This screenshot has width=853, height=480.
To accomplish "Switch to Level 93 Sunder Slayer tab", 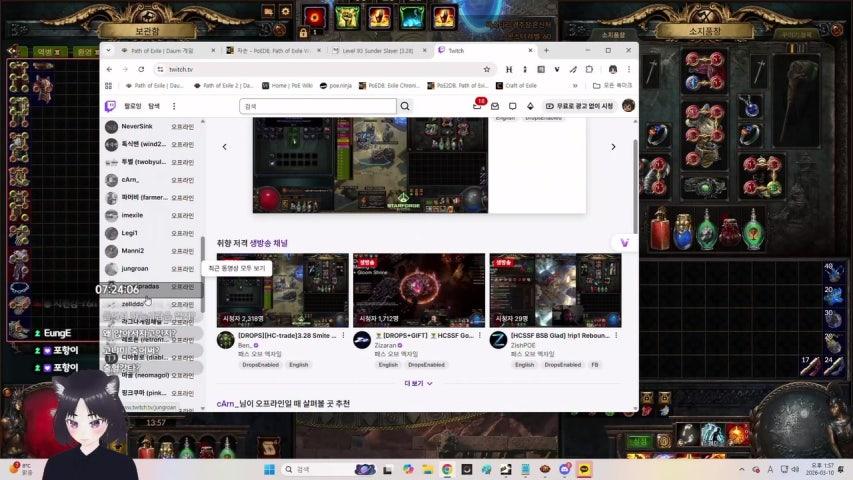I will point(379,51).
